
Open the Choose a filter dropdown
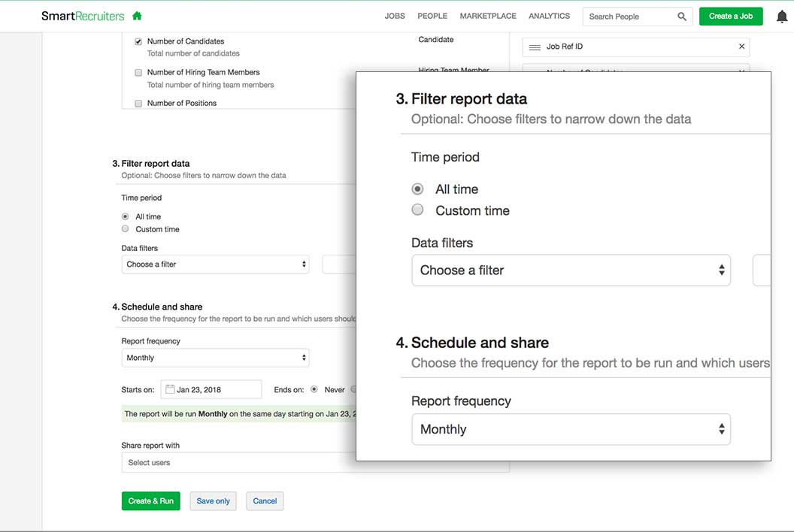(x=215, y=264)
